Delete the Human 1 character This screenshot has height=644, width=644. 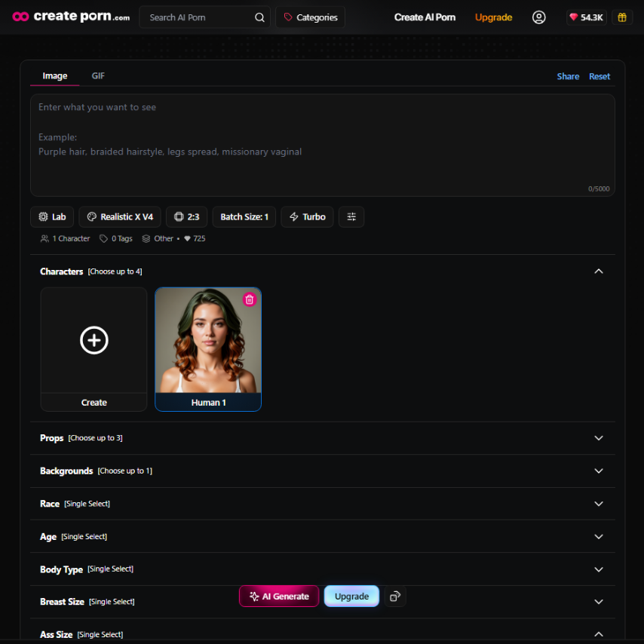[250, 300]
